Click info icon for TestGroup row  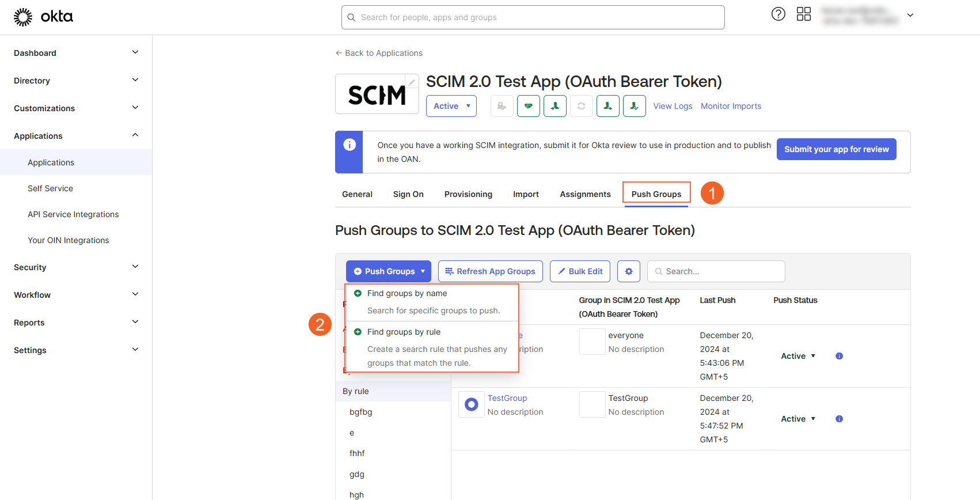click(839, 419)
